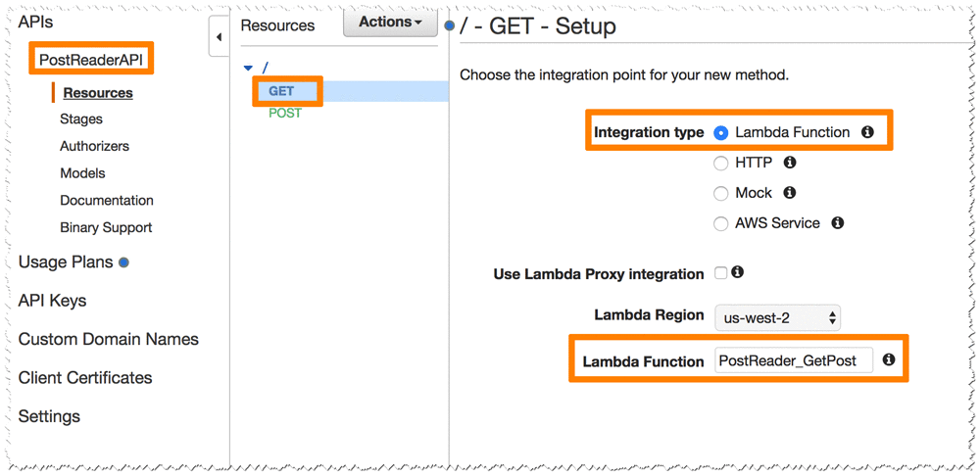This screenshot has height=476, width=980.
Task: Click info icon next to Lambda Function radio
Action: pos(867,132)
